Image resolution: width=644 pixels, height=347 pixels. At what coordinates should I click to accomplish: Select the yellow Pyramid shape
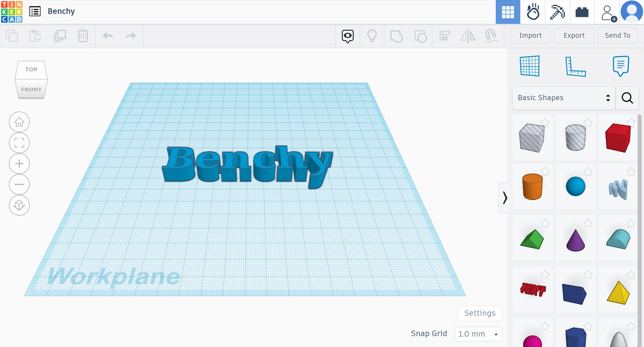(618, 292)
